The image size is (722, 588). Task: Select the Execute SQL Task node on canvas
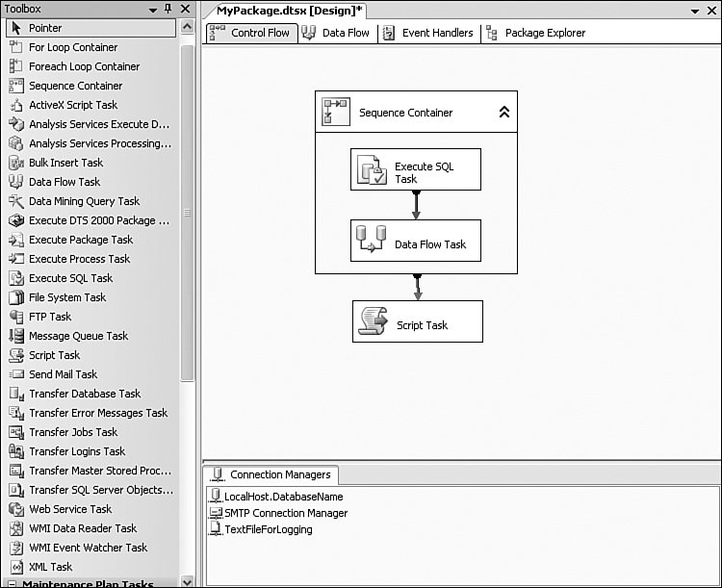point(416,169)
